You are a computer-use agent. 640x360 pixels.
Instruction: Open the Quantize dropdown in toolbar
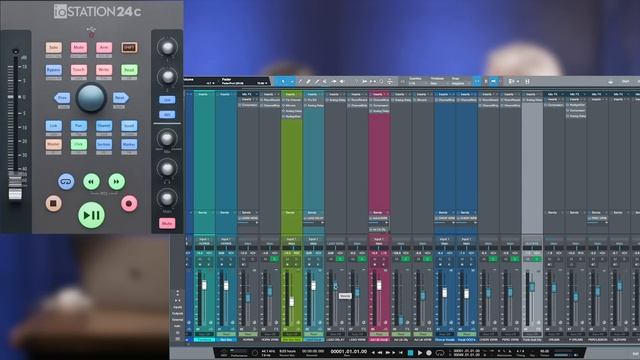coord(417,81)
